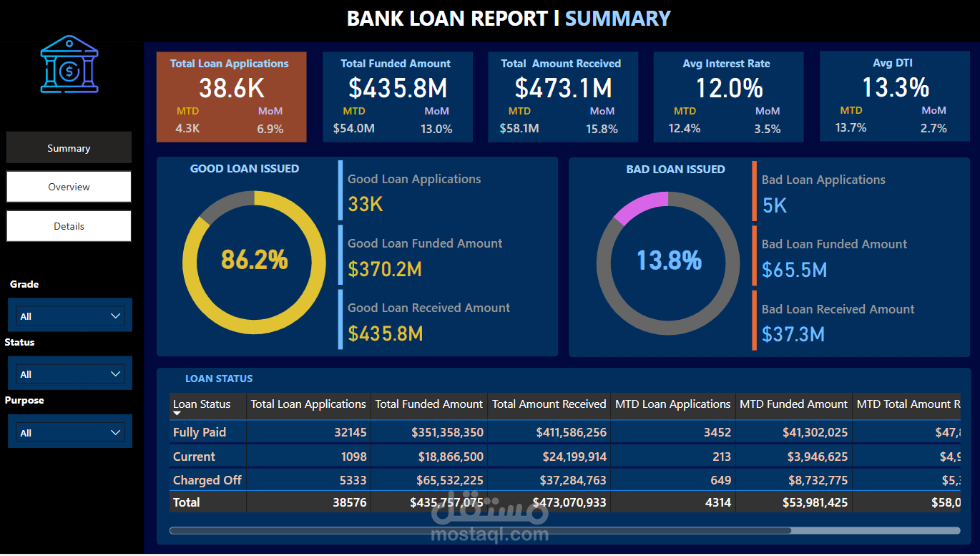980x556 pixels.
Task: Select the Current row label
Action: (194, 457)
